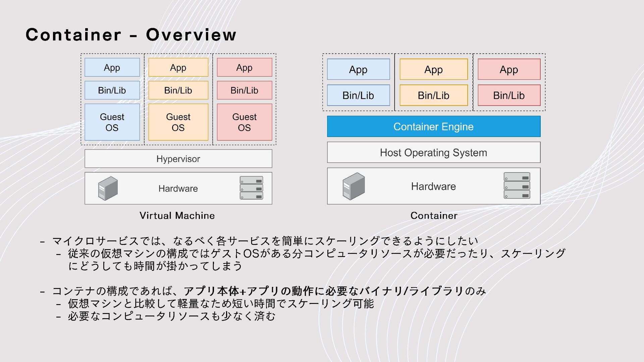
Task: Click the Container - Overview title
Action: click(x=131, y=35)
